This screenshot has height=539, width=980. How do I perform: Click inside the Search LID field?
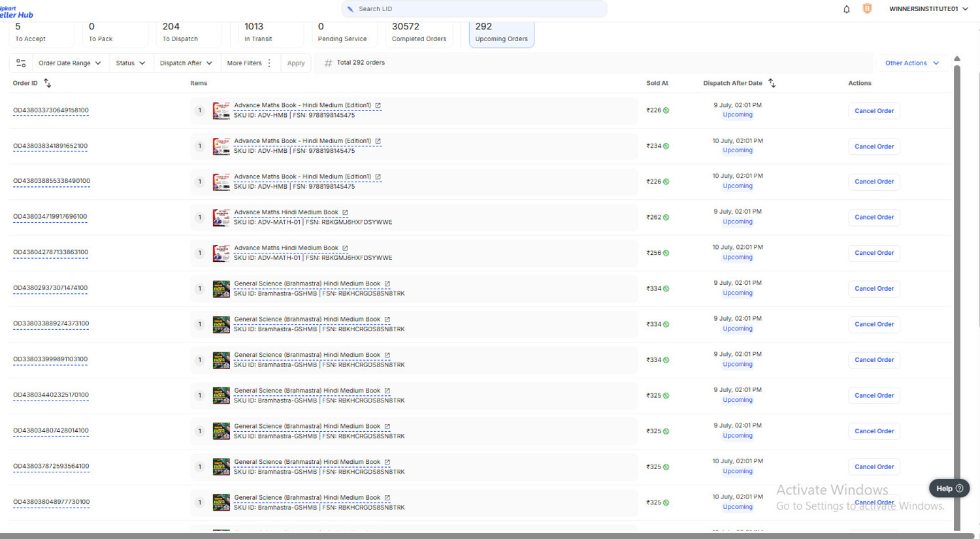(x=474, y=9)
